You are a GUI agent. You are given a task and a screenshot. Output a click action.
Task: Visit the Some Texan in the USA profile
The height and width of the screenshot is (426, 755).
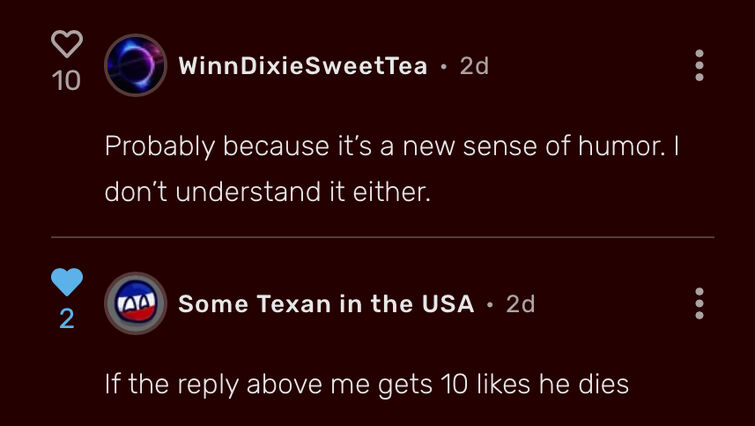(326, 304)
